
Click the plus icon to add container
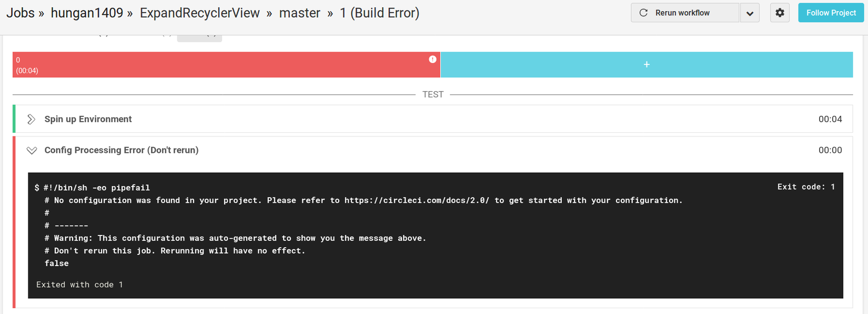(x=647, y=64)
